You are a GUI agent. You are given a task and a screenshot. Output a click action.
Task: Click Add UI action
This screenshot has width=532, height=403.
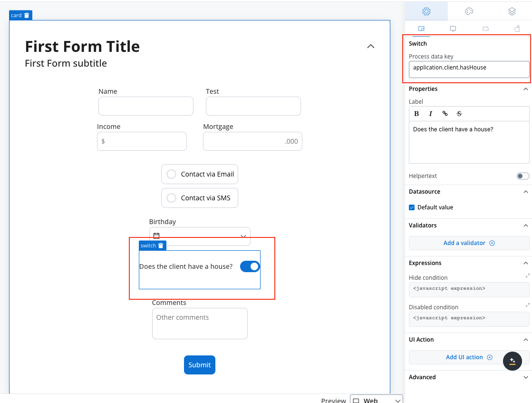(469, 357)
